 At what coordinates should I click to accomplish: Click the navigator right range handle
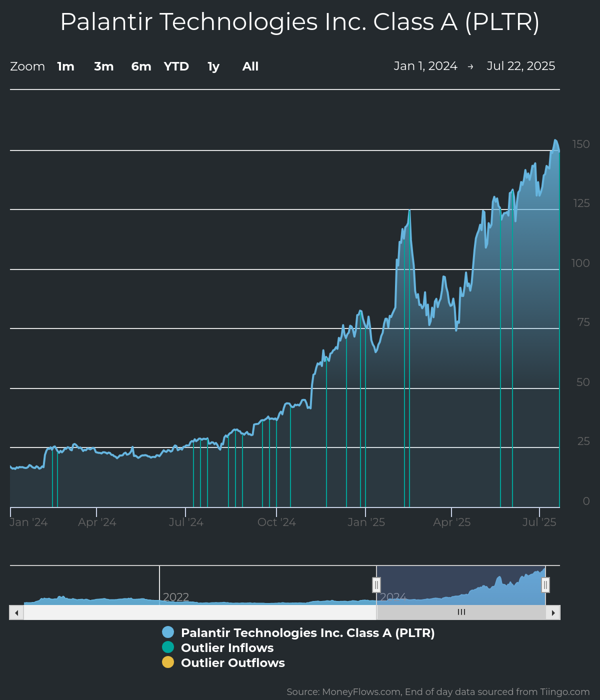click(545, 584)
